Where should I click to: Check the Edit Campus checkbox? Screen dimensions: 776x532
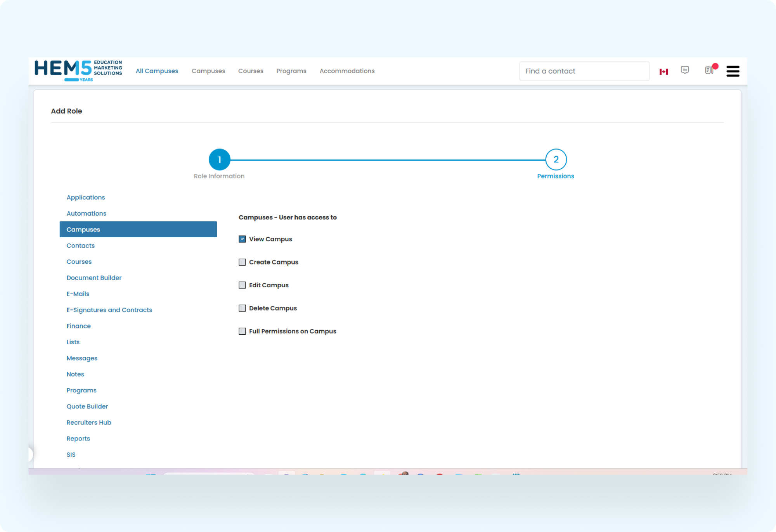pyautogui.click(x=242, y=285)
